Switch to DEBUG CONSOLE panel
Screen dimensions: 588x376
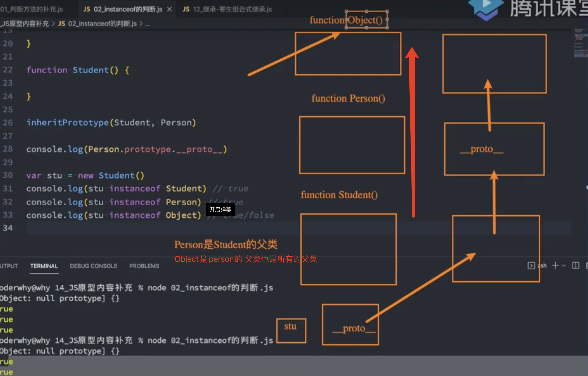94,266
